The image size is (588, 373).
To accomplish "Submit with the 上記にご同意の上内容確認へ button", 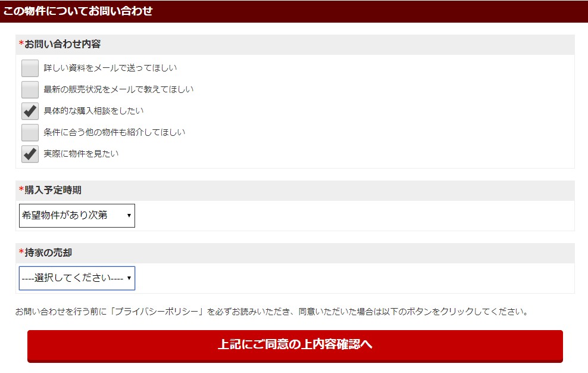I will (295, 346).
